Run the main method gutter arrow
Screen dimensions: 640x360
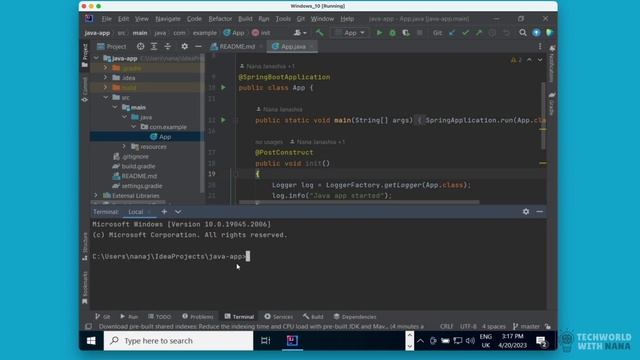(223, 120)
